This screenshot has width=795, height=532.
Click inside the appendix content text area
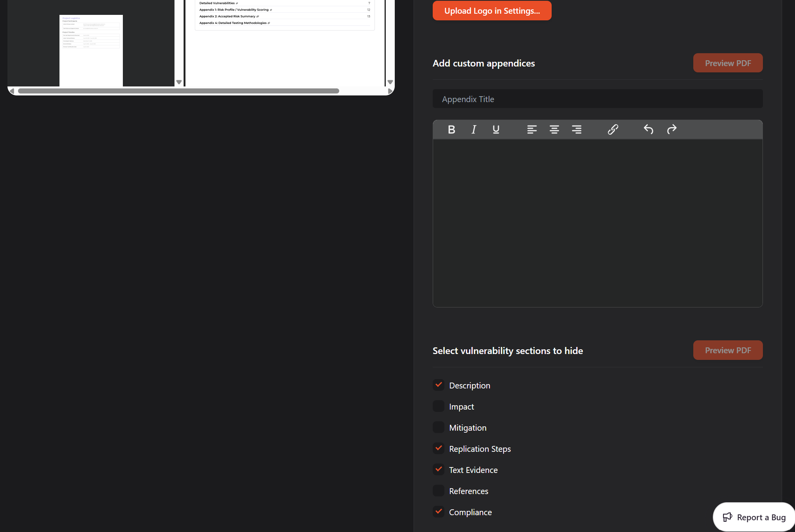pyautogui.click(x=597, y=223)
